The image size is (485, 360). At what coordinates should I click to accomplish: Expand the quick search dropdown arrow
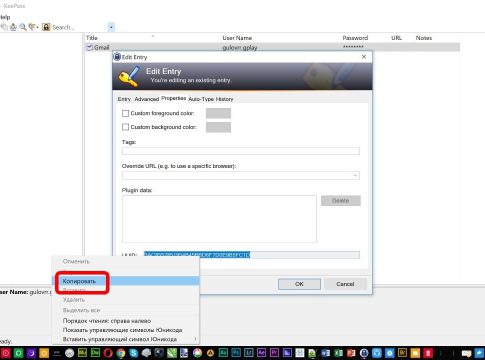click(x=111, y=27)
